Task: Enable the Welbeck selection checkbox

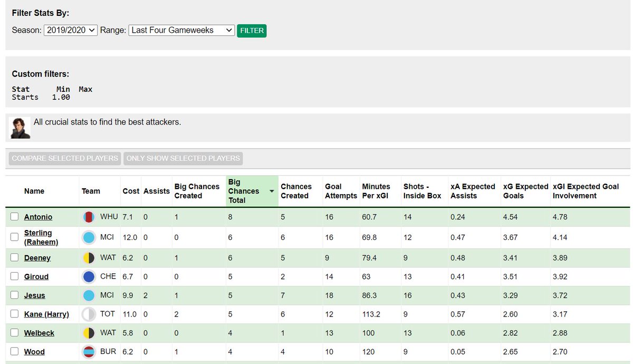Action: click(x=15, y=333)
